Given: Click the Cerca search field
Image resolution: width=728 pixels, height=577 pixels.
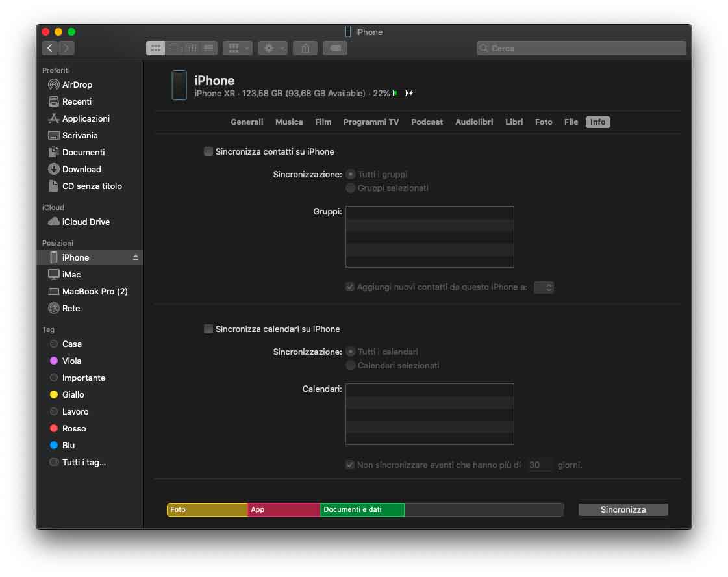Looking at the screenshot, I should tap(581, 48).
